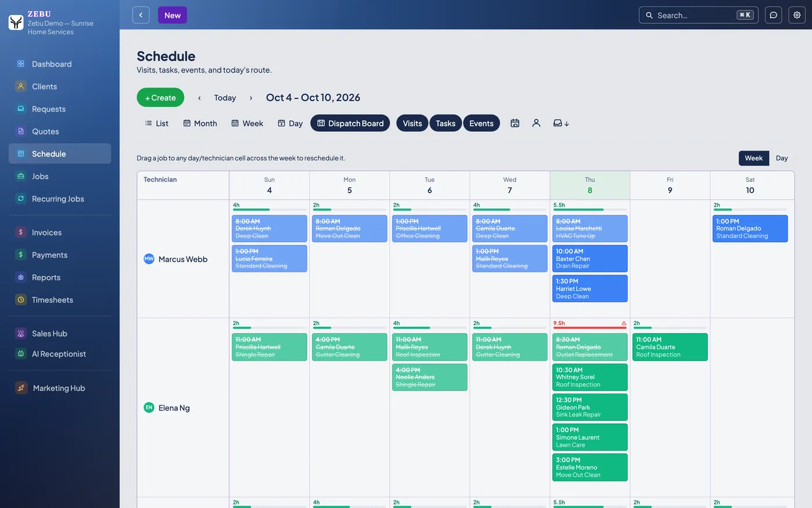812x508 pixels.
Task: Open the AI Receptionist robot icon
Action: (x=21, y=354)
